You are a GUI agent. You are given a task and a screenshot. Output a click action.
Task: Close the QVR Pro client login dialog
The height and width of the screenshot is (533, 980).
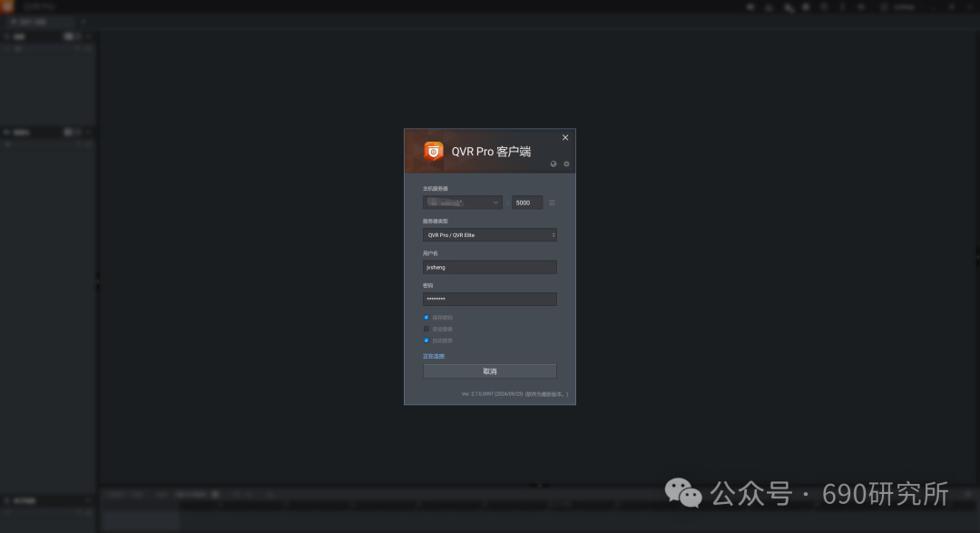pos(565,138)
